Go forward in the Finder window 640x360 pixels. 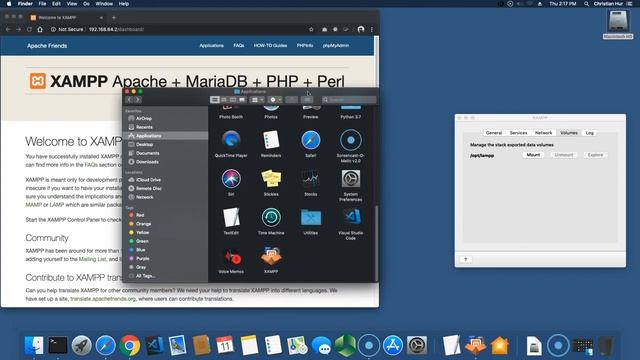(138, 100)
